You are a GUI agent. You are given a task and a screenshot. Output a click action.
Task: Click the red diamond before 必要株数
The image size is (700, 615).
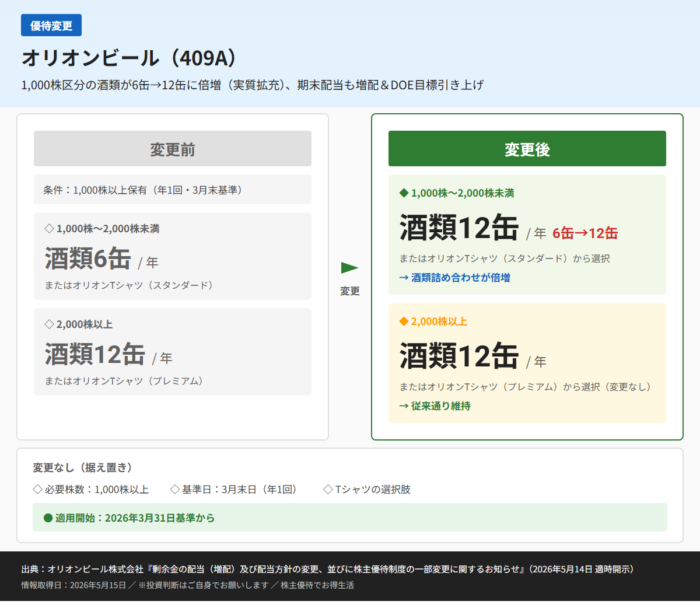point(38,490)
